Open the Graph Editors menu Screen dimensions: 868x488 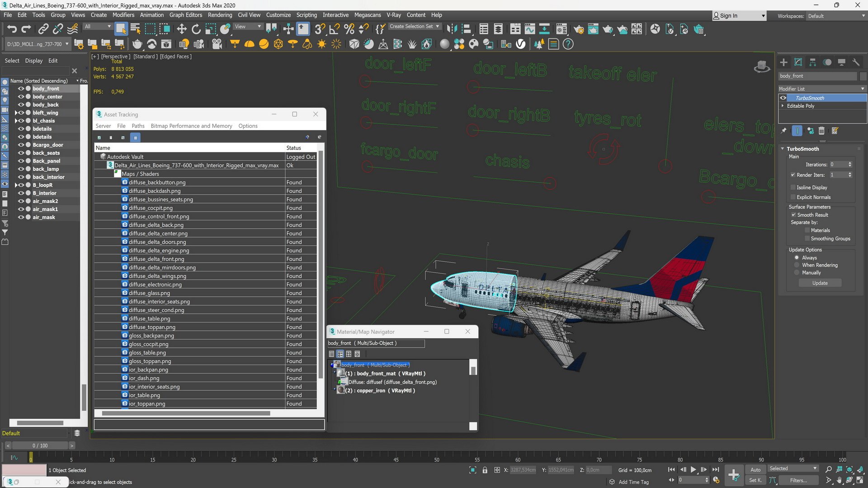[x=185, y=15]
